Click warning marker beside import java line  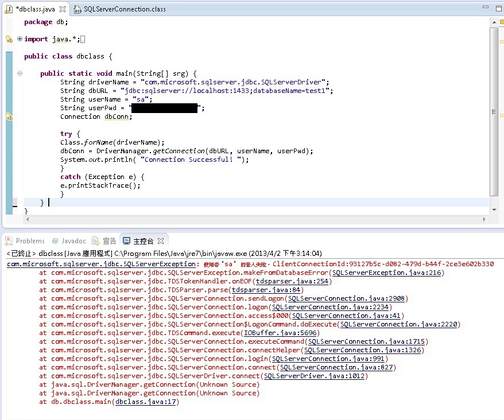9,39
